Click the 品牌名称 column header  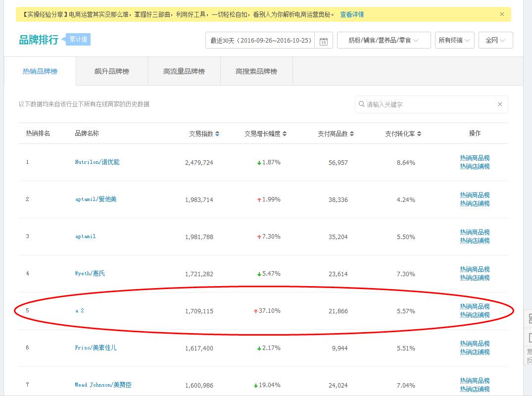pyautogui.click(x=87, y=133)
